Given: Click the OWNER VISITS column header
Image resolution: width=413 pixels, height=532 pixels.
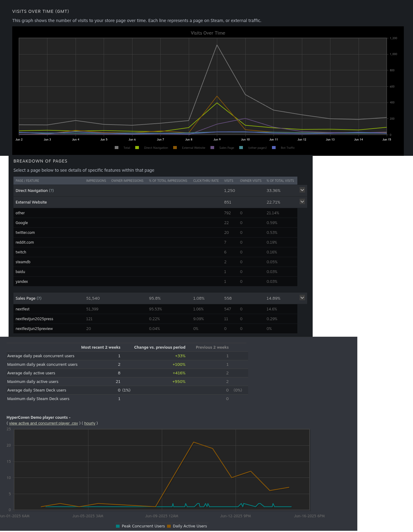Looking at the screenshot, I should click(251, 181).
